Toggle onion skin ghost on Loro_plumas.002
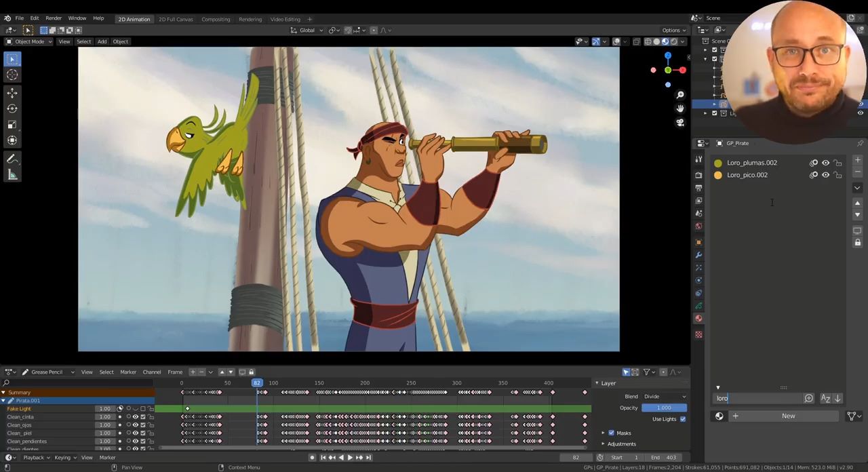 814,163
